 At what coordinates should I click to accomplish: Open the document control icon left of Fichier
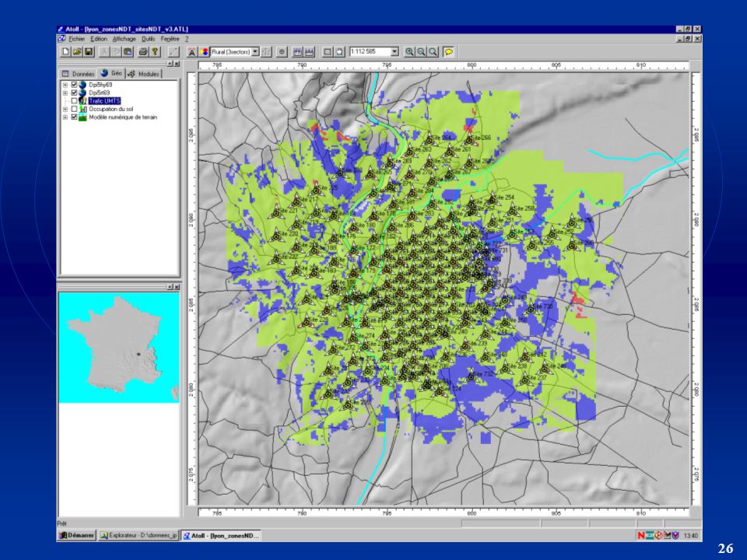pos(61,39)
